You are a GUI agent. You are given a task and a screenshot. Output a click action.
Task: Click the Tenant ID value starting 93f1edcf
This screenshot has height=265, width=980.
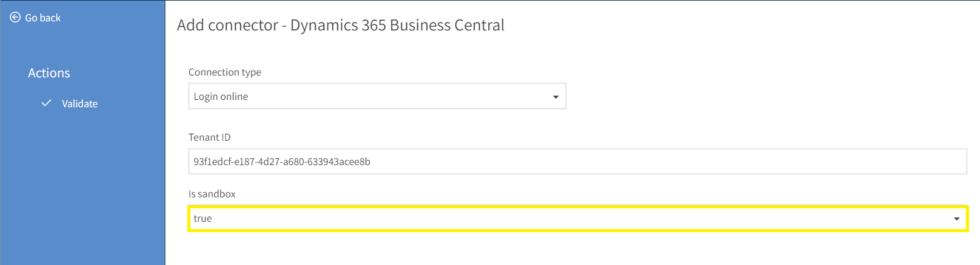(282, 161)
